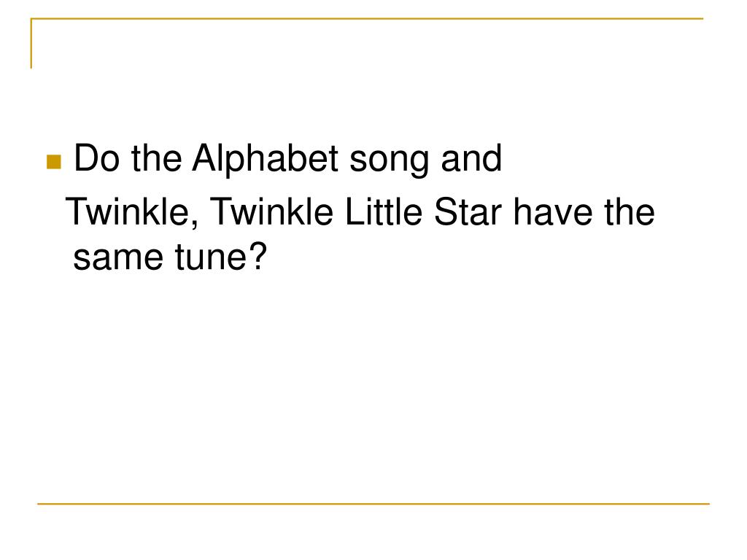Click the comma following the first "Twinkle"
This screenshot has height=560, width=747.
[x=196, y=224]
